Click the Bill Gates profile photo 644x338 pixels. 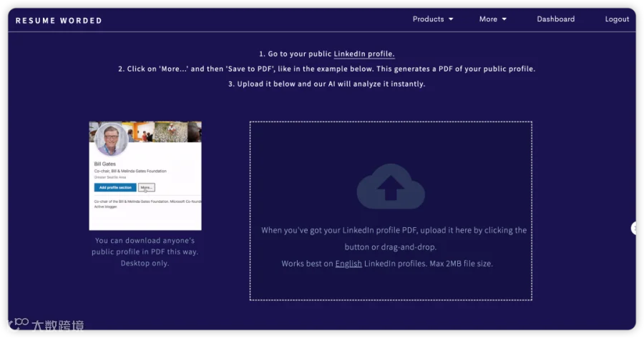click(112, 139)
